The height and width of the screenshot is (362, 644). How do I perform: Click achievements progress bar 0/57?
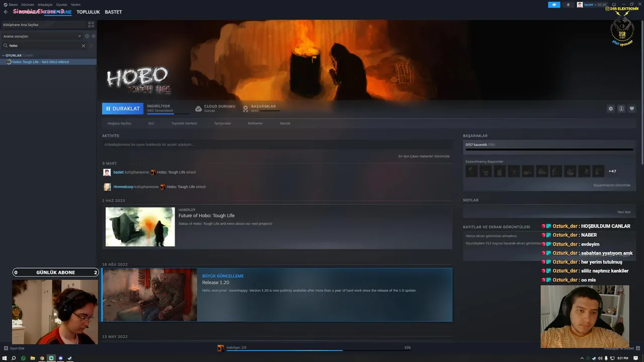pos(549,149)
